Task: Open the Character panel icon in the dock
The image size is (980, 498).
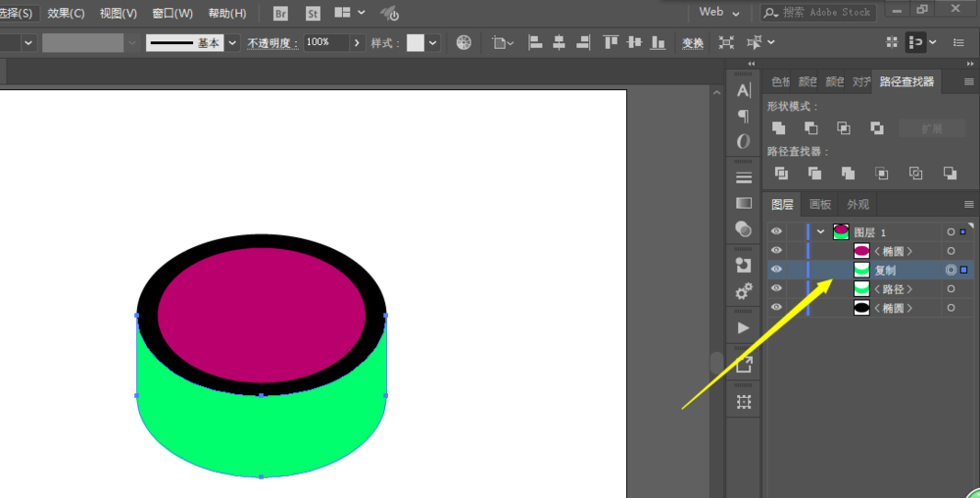Action: tap(744, 90)
